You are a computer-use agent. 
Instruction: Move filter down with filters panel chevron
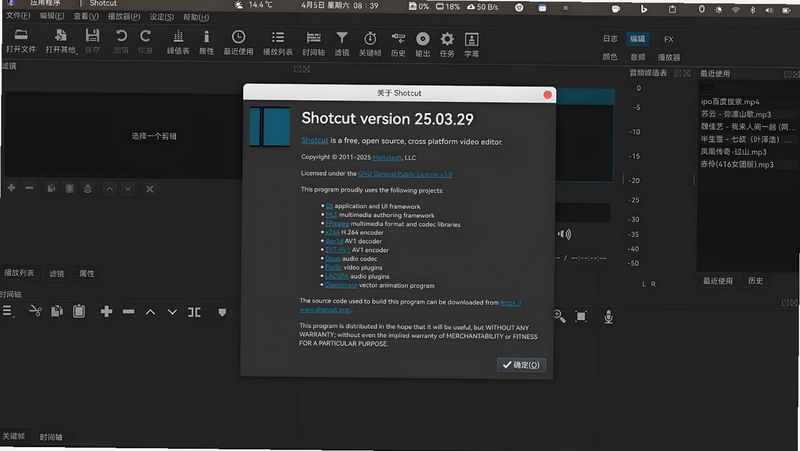(128, 189)
